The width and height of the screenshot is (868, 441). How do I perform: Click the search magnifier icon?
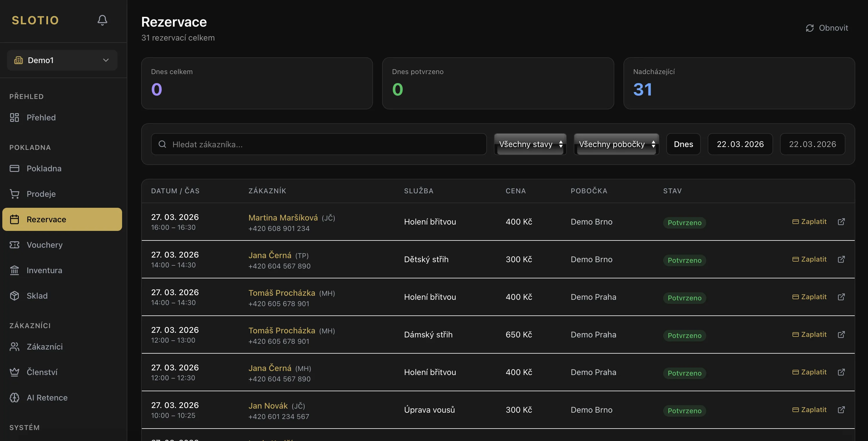162,144
